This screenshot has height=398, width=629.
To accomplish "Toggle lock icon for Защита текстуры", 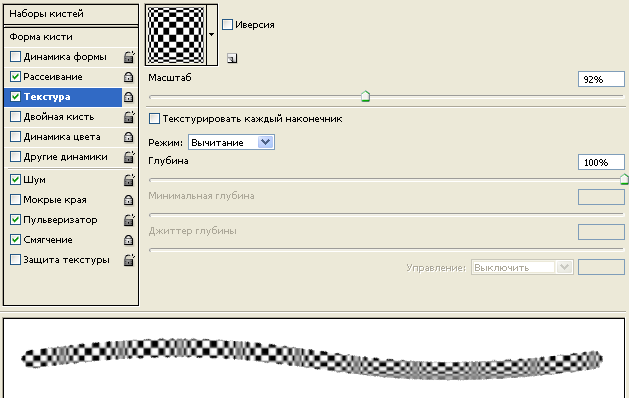I will tap(129, 260).
